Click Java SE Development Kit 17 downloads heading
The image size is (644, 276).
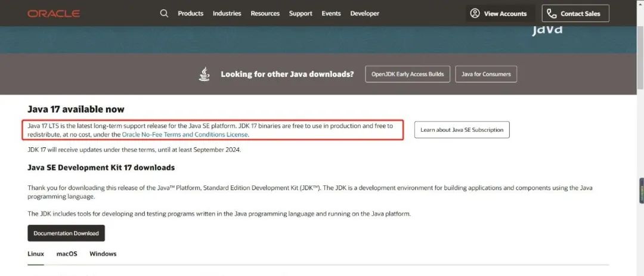(101, 168)
